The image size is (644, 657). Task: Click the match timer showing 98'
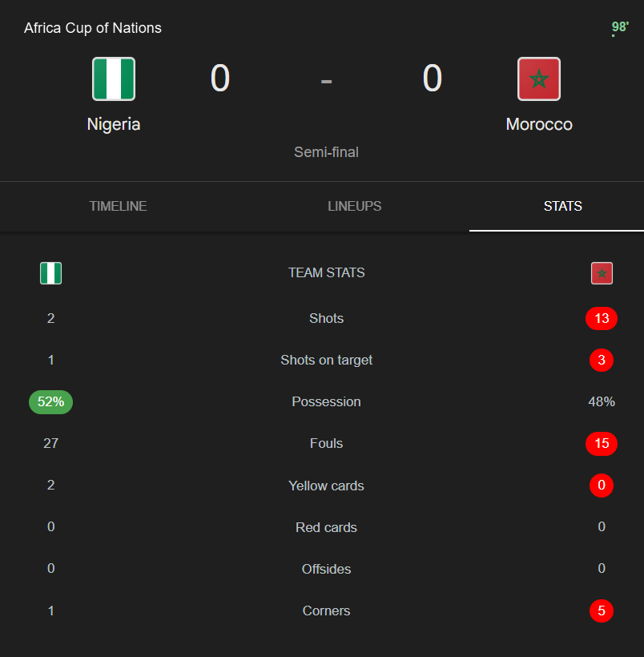click(x=618, y=26)
